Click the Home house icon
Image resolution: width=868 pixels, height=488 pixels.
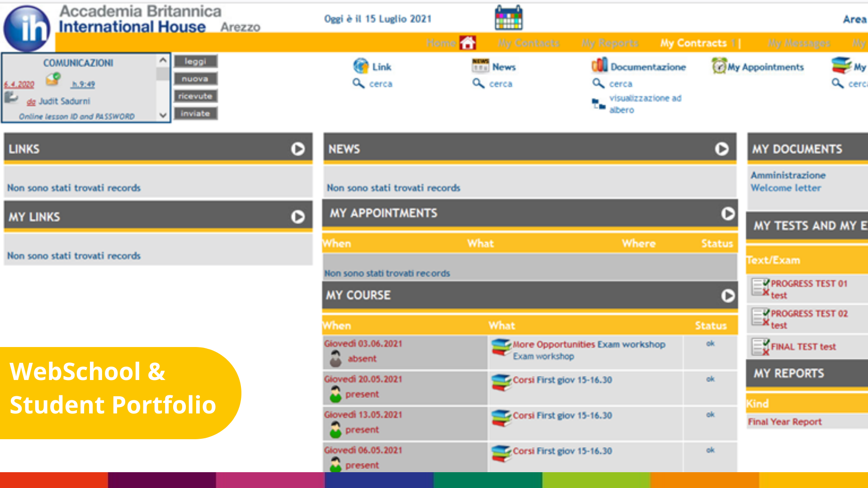click(467, 43)
